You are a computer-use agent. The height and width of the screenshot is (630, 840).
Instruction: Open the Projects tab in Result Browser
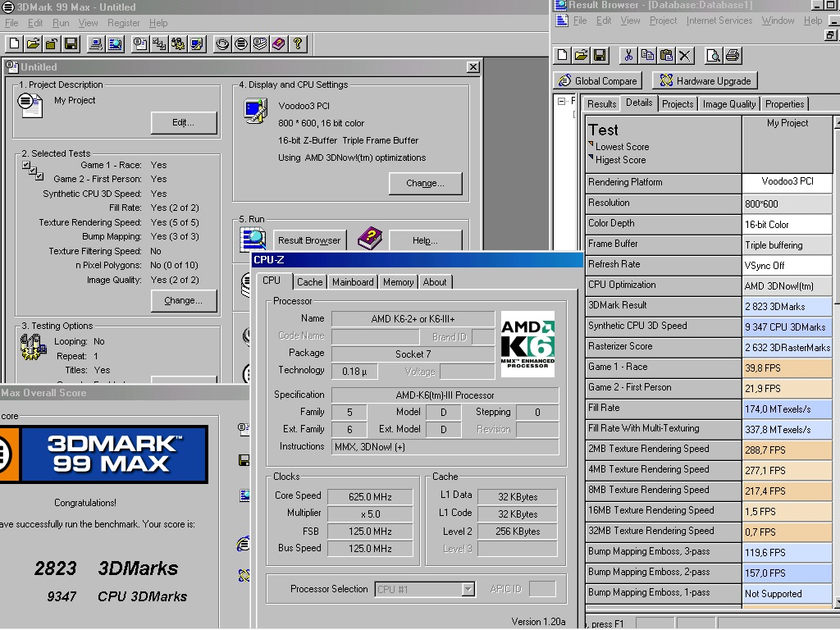tap(678, 104)
